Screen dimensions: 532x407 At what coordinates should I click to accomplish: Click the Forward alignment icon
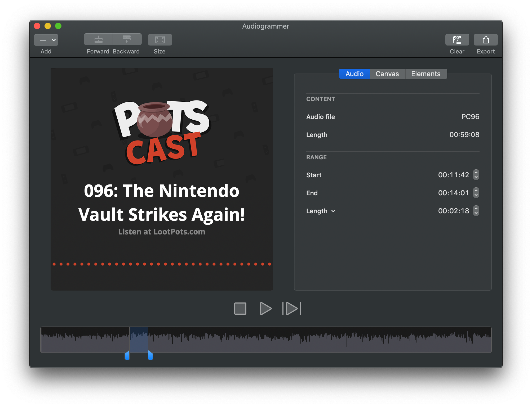98,39
